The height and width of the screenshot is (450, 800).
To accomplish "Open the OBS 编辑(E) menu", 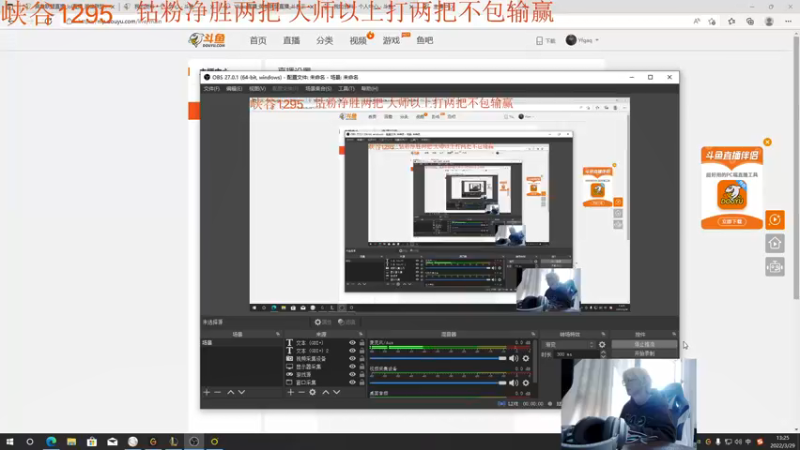I will [234, 89].
